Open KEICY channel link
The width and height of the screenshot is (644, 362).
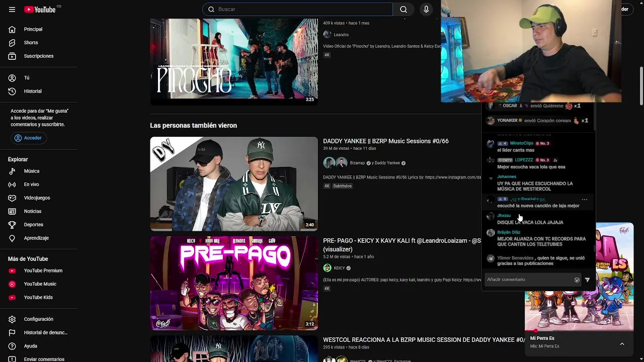pyautogui.click(x=340, y=268)
